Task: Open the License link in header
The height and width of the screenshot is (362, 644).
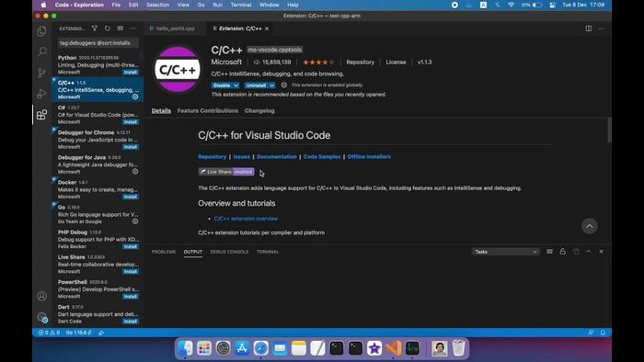Action: click(x=396, y=62)
